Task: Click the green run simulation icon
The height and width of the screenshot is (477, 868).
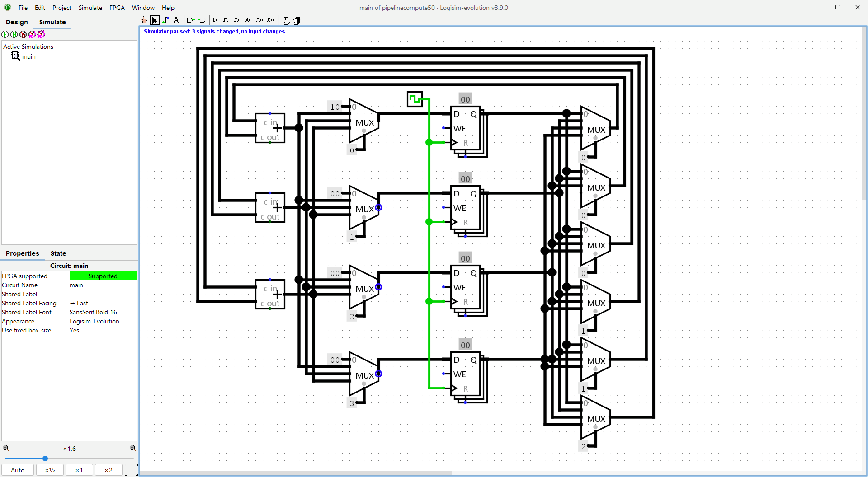Action: pos(5,34)
